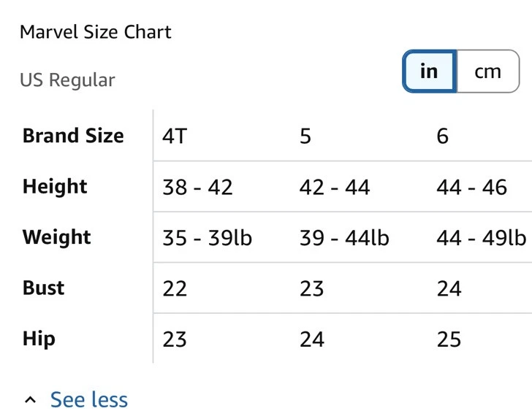Select the Marvel Size Chart heading

pyautogui.click(x=96, y=32)
